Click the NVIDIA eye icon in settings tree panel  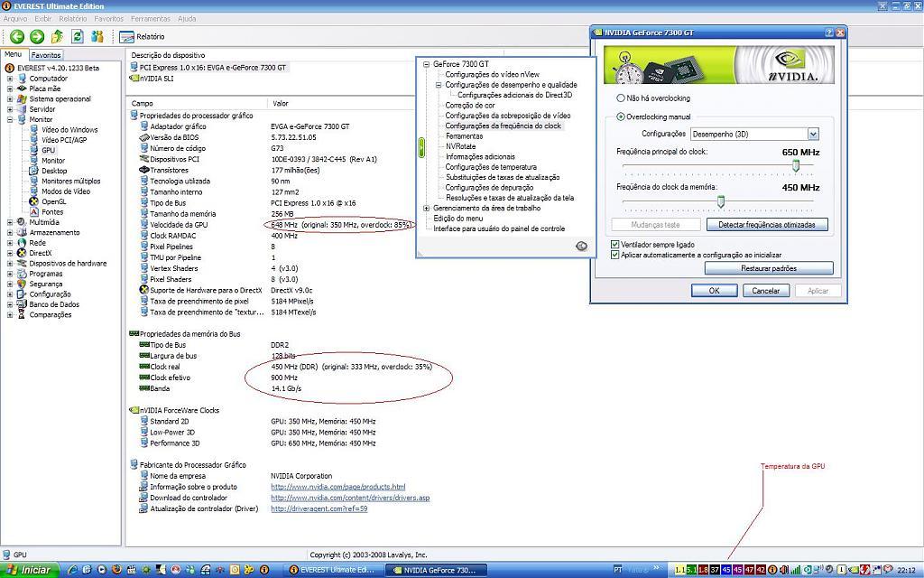582,246
